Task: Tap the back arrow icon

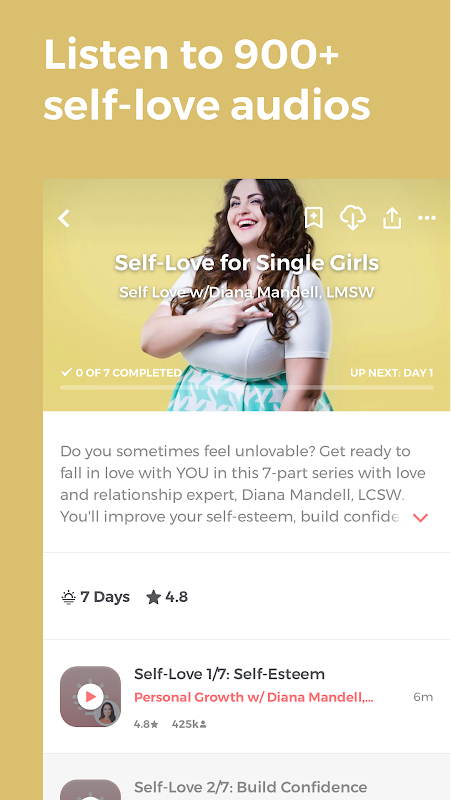Action: pyautogui.click(x=64, y=218)
